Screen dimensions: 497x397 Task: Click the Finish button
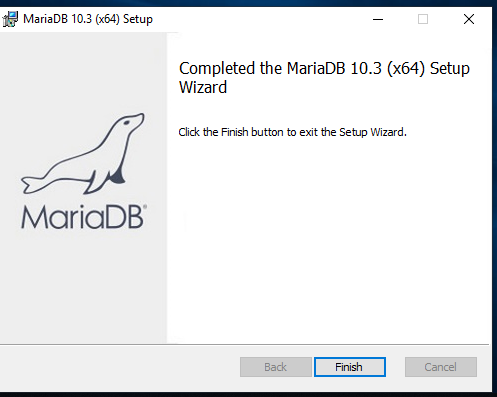pos(350,367)
